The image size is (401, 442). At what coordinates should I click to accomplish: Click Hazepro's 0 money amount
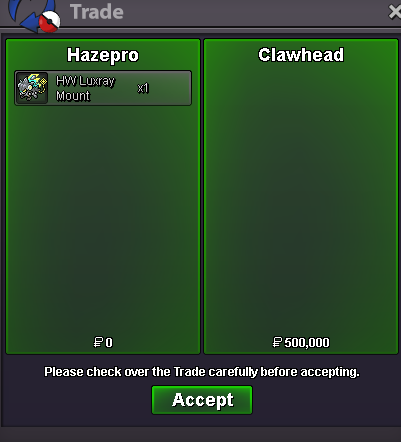[109, 343]
